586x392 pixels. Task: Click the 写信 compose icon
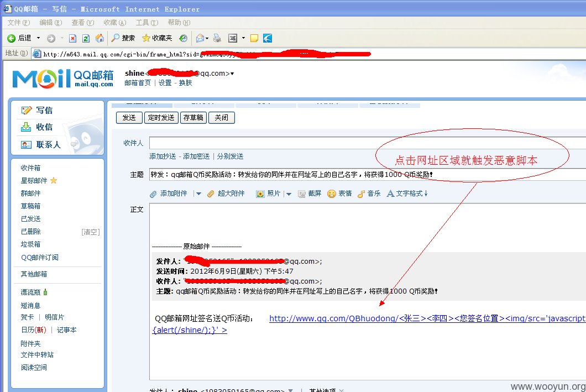[26, 110]
